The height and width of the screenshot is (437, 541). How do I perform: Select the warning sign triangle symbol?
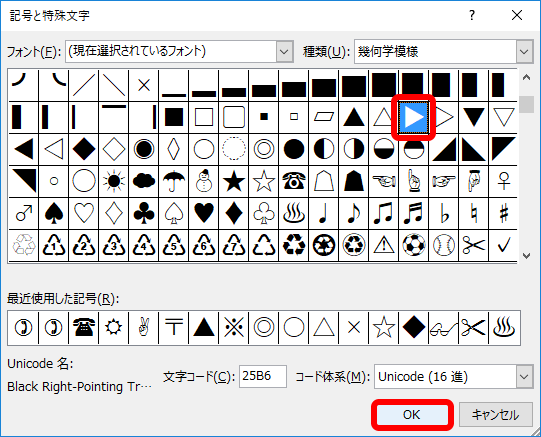[x=383, y=245]
